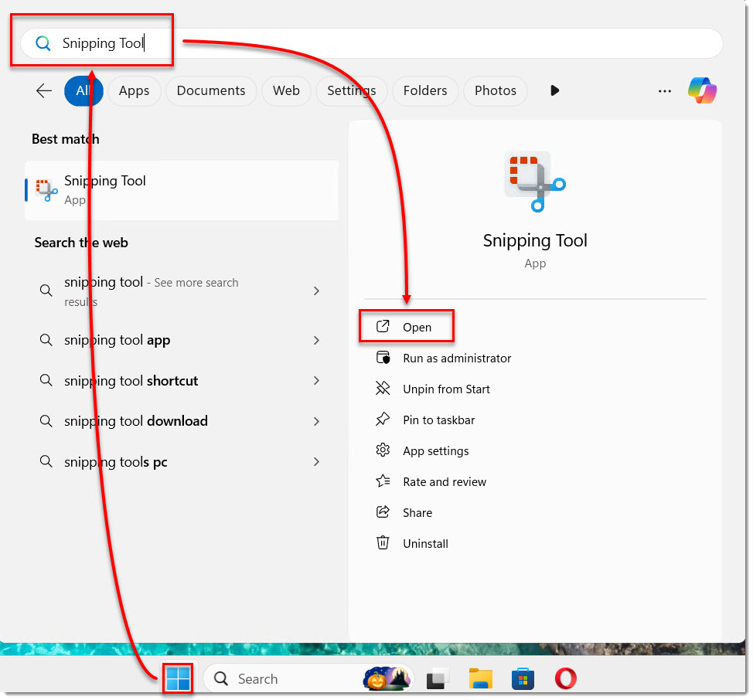The height and width of the screenshot is (700, 753).
Task: Click the Windows Start button on taskbar
Action: coord(178,678)
